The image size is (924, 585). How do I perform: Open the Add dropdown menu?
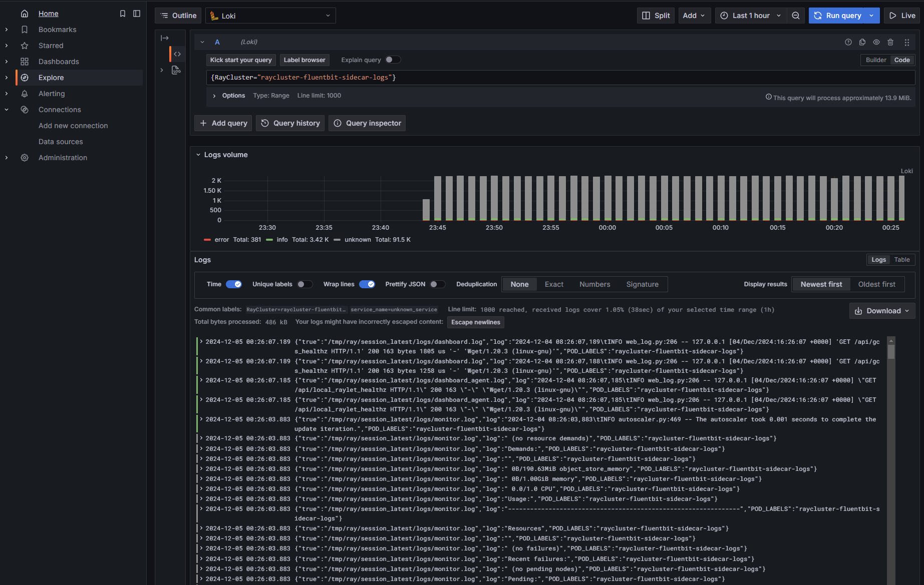694,16
